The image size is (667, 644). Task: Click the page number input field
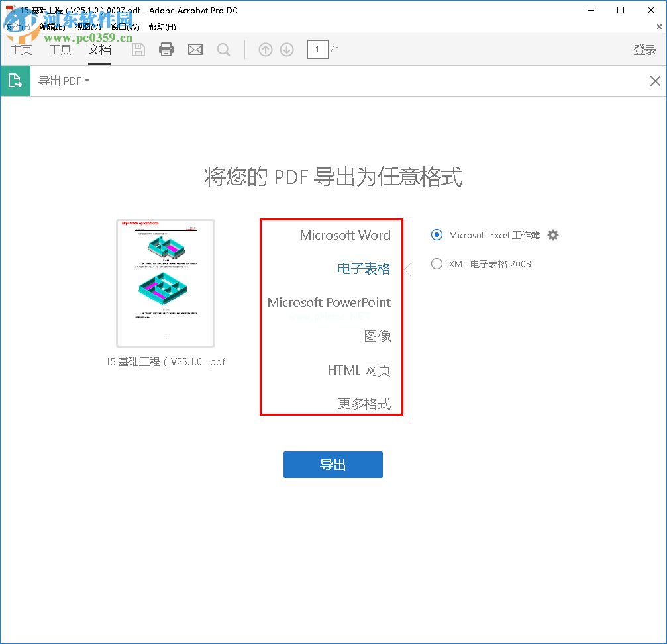pyautogui.click(x=317, y=49)
